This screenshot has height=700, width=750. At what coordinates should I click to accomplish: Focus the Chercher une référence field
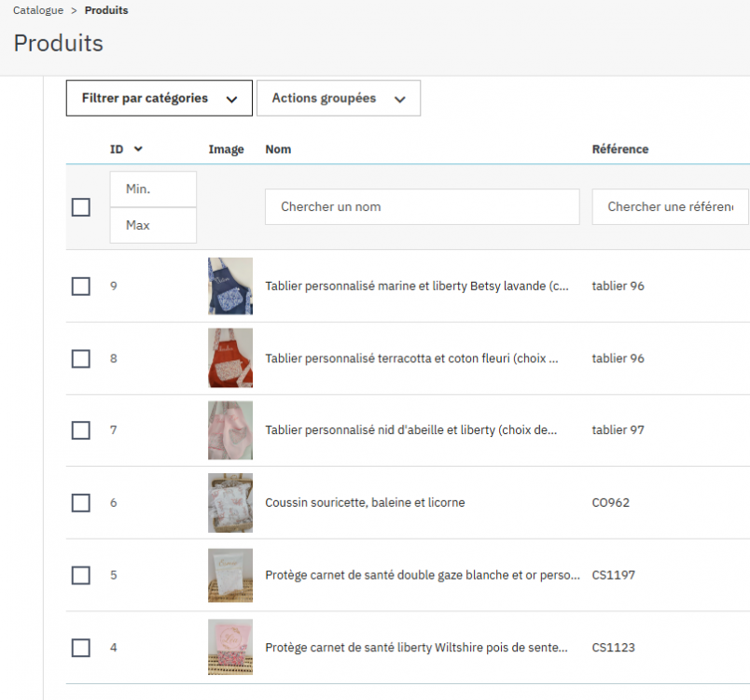pyautogui.click(x=670, y=207)
